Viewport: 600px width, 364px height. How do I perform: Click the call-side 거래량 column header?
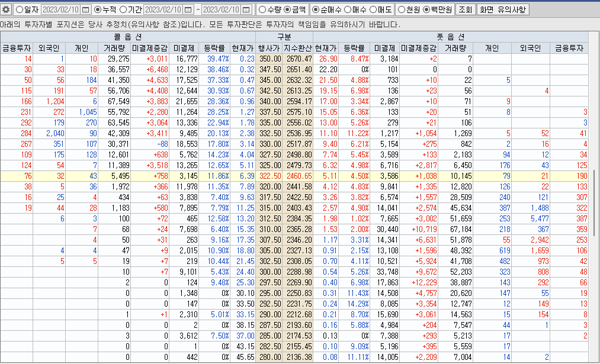[x=114, y=48]
